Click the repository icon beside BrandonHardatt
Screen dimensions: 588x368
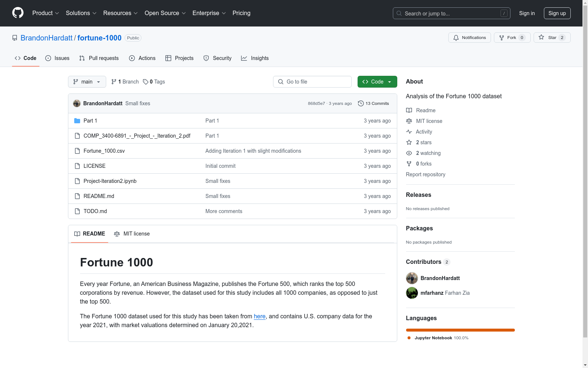[x=15, y=38]
